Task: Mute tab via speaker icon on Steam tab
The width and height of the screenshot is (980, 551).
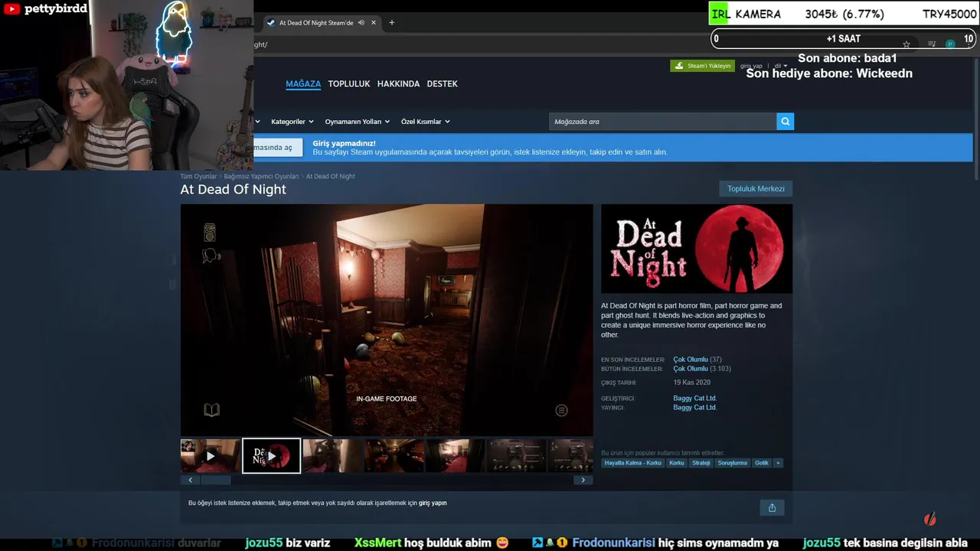Action: pos(361,23)
